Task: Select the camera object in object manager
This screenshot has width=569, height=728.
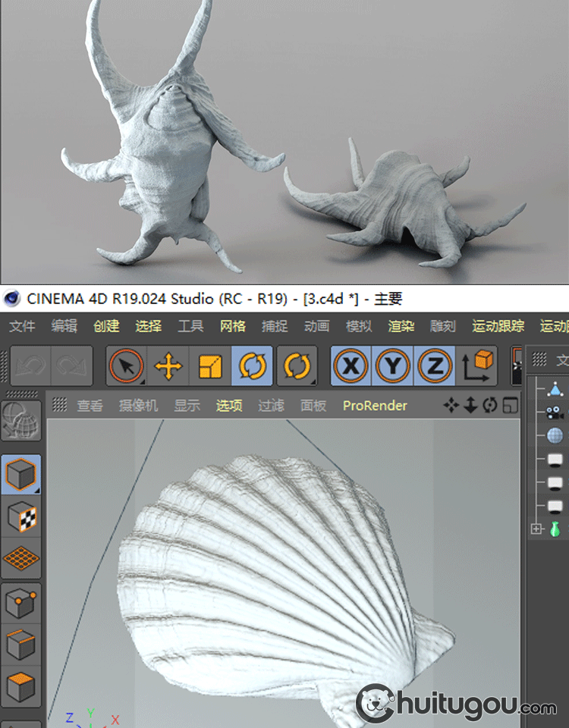Action: 555,413
